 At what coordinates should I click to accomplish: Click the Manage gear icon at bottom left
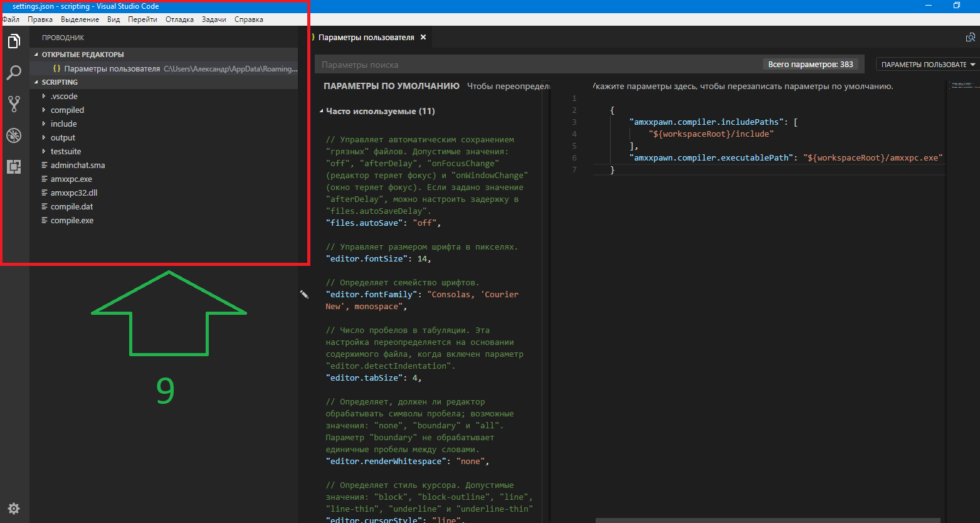tap(14, 508)
